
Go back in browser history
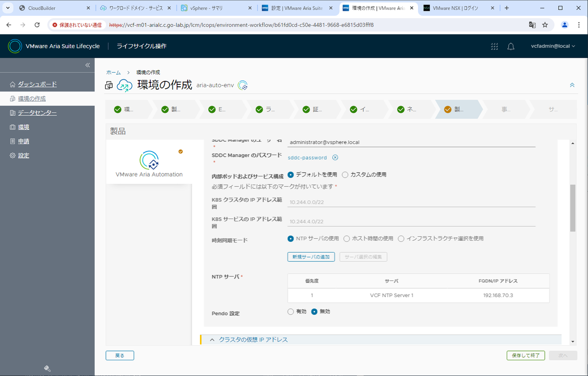(9, 25)
